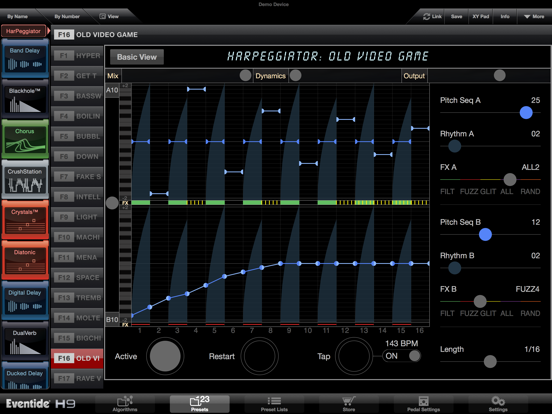Open the More dropdown menu
This screenshot has width=552, height=414.
[534, 17]
